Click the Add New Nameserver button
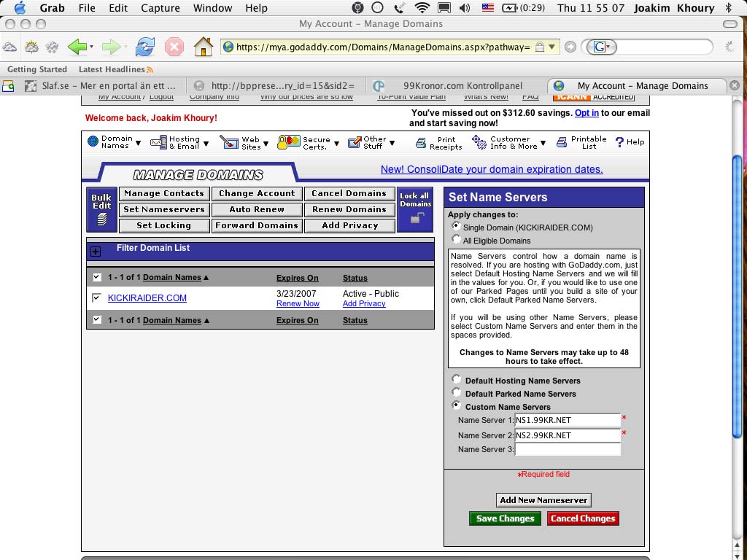 (543, 500)
